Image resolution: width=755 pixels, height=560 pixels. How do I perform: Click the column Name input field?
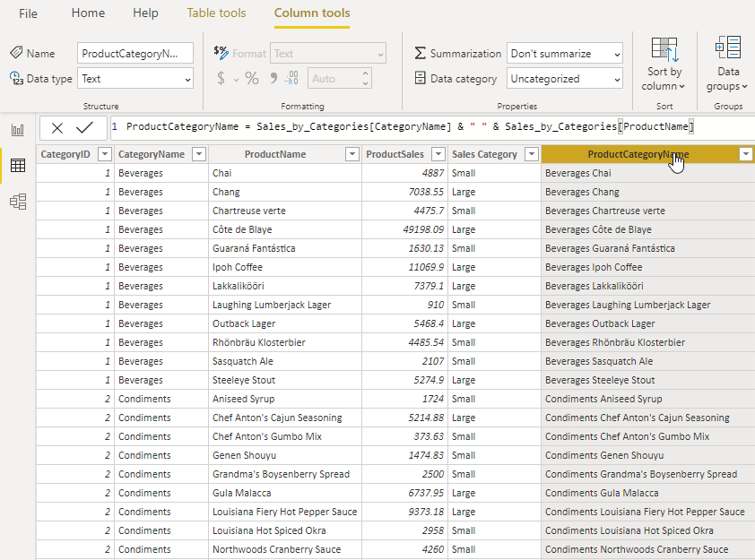(135, 54)
